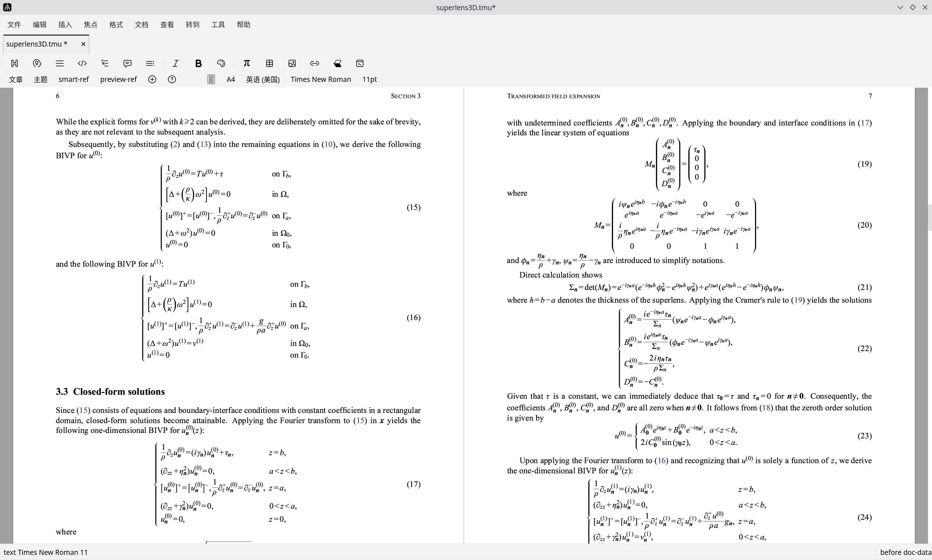
Task: Open the Times New Roman font dropdown
Action: pos(321,79)
